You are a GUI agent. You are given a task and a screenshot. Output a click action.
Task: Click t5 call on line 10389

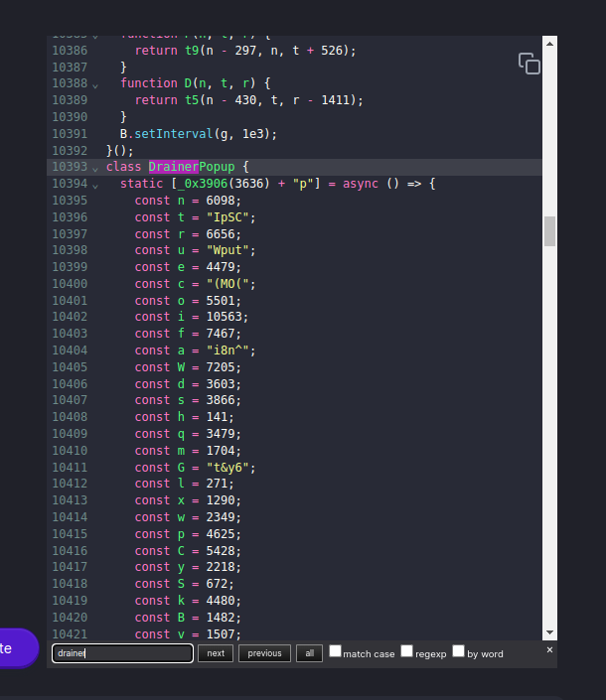click(192, 100)
